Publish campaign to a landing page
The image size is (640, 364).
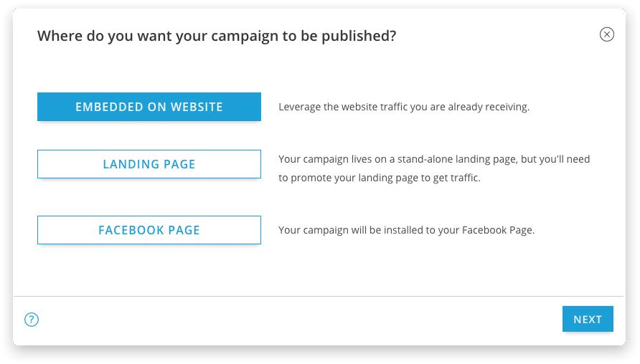[149, 164]
